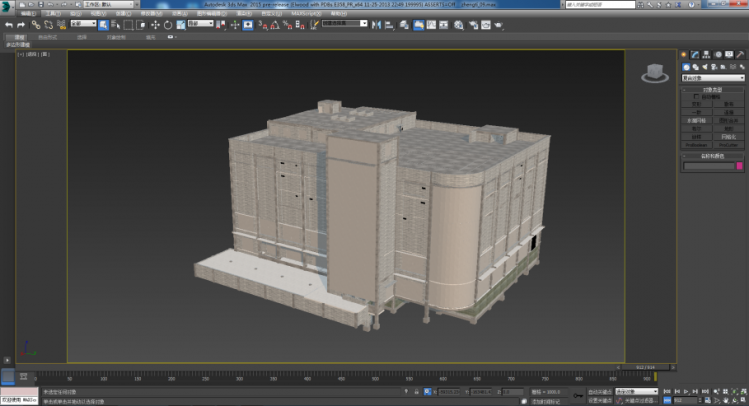Screen dimensions: 749x406
Task: Open the Modify tab in command panel
Action: [696, 55]
